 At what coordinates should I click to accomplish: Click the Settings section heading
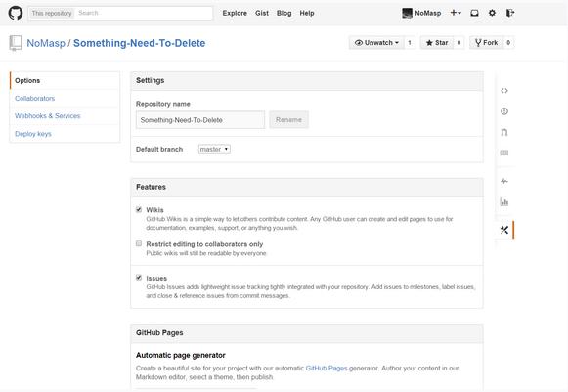pos(150,80)
